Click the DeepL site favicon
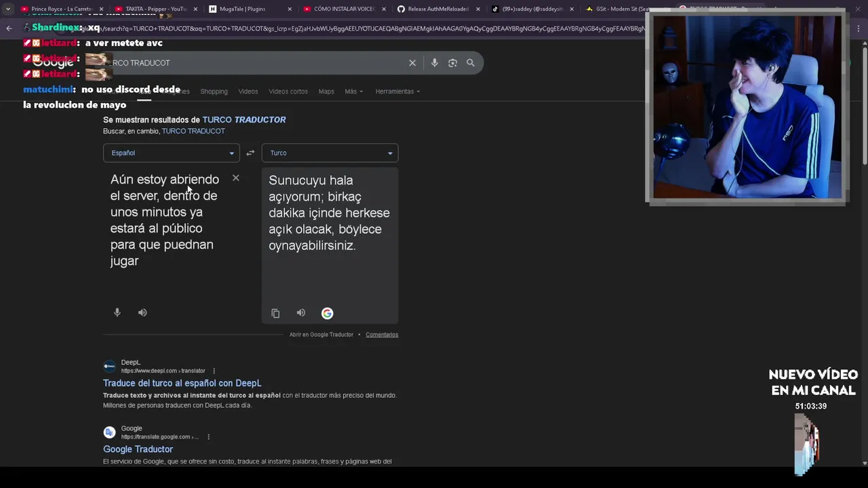The height and width of the screenshot is (488, 868). pos(109,367)
